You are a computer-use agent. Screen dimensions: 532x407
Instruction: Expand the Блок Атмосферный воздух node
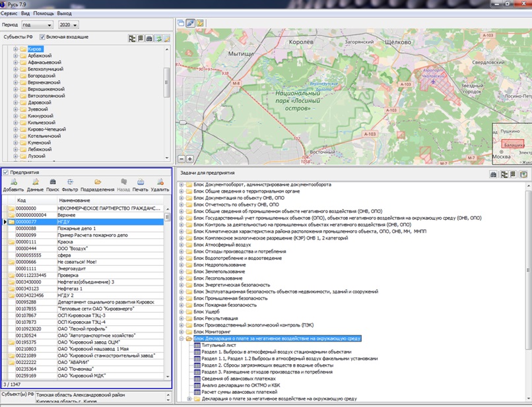tap(182, 245)
